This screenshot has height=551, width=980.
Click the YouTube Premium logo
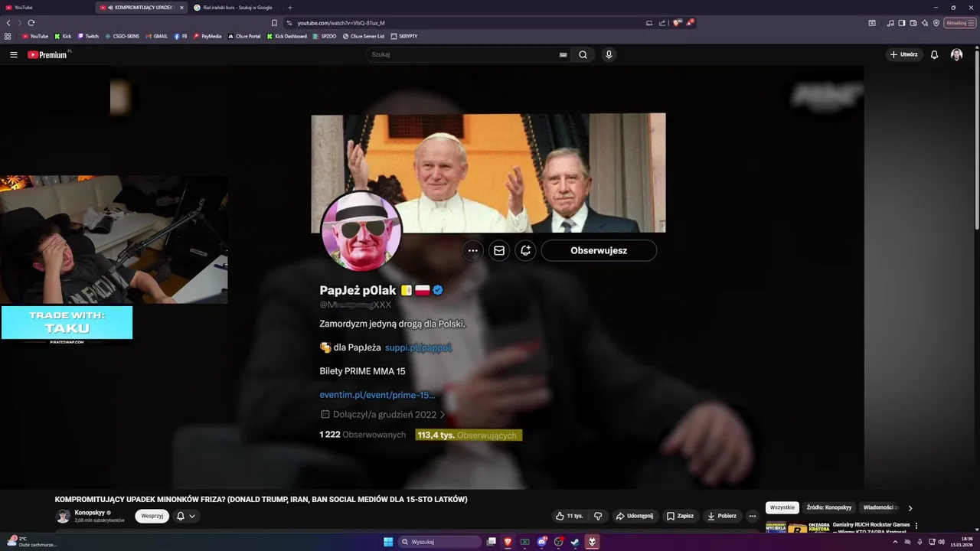coord(47,55)
